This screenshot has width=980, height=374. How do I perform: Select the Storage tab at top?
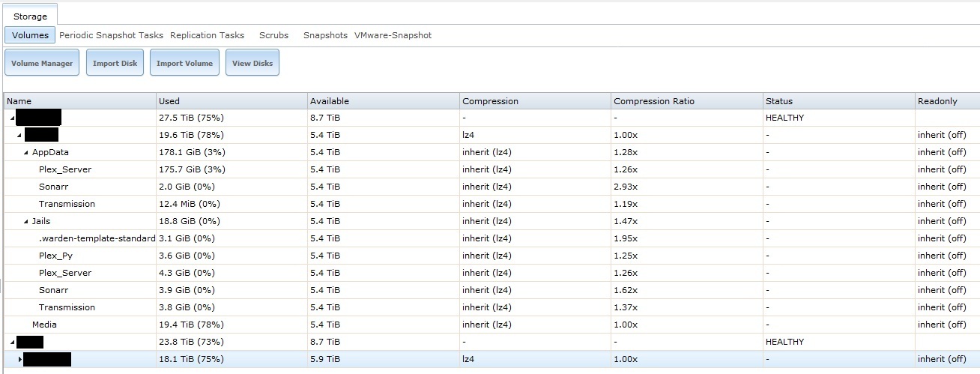pos(30,16)
